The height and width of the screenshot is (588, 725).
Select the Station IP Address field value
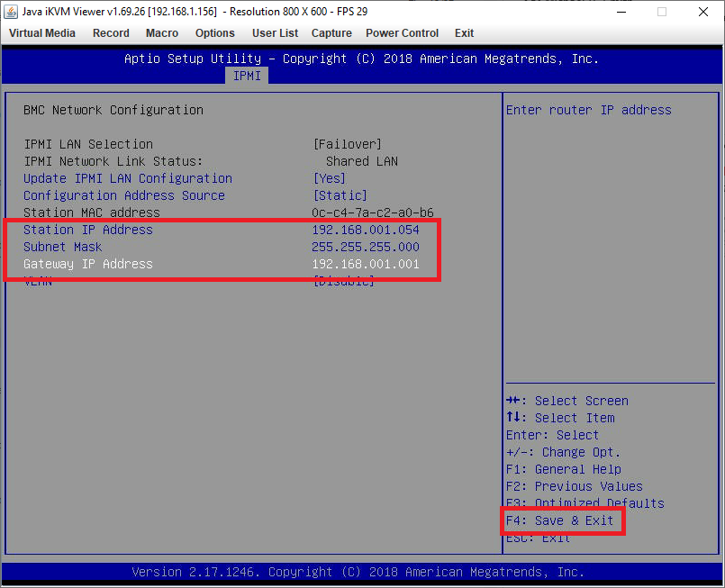365,230
